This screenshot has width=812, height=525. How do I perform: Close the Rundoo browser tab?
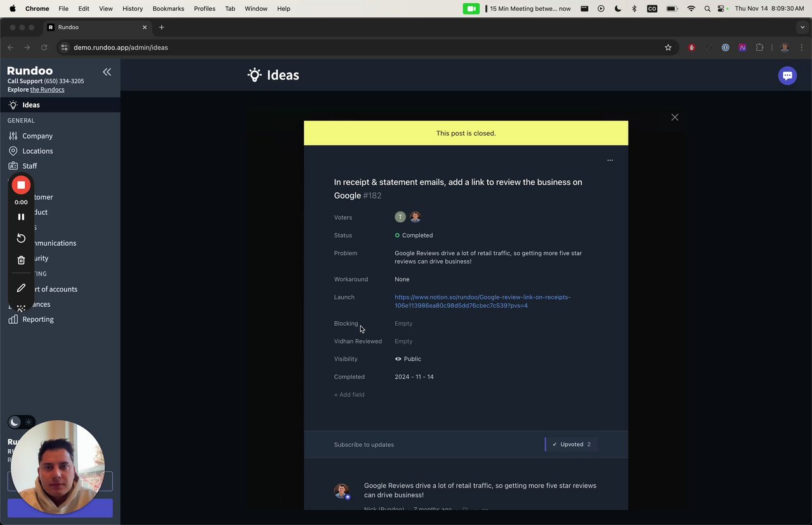(x=145, y=27)
